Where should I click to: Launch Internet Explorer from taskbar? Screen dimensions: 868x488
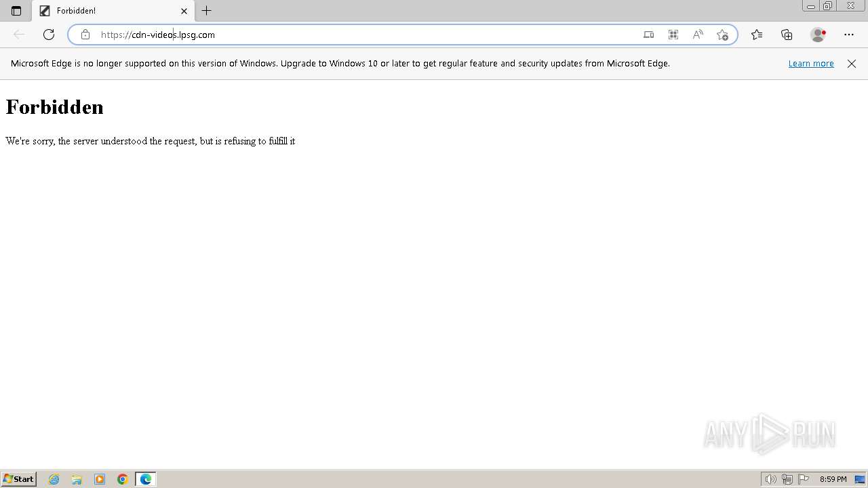pos(54,479)
